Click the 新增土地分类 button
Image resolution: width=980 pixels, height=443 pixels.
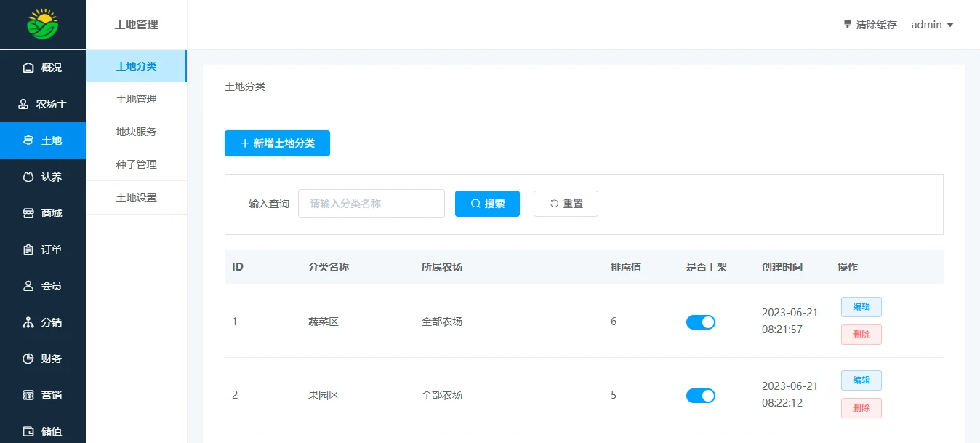277,143
